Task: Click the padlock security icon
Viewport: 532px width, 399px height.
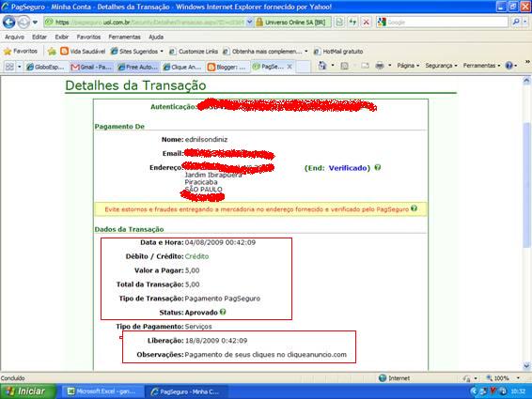Action: 259,23
